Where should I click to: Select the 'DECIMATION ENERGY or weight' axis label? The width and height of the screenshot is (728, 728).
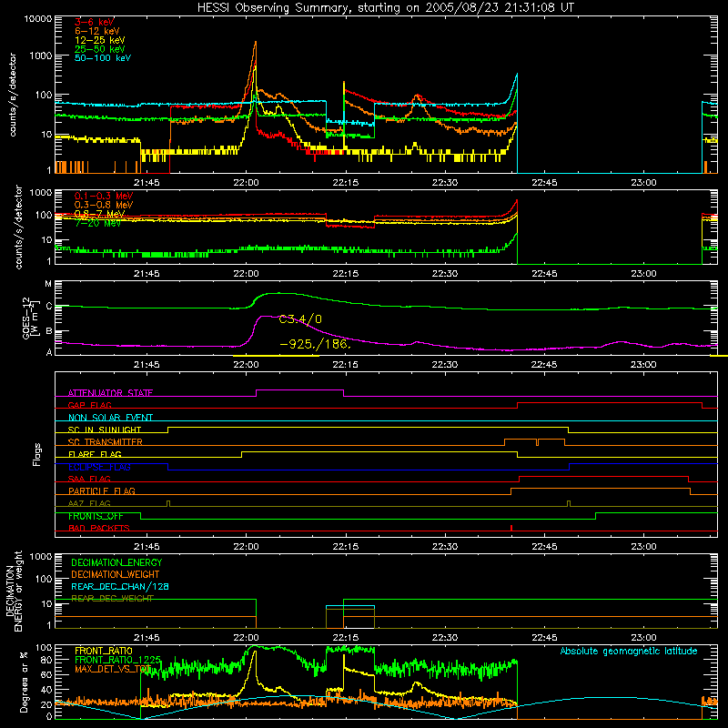pyautogui.click(x=14, y=591)
